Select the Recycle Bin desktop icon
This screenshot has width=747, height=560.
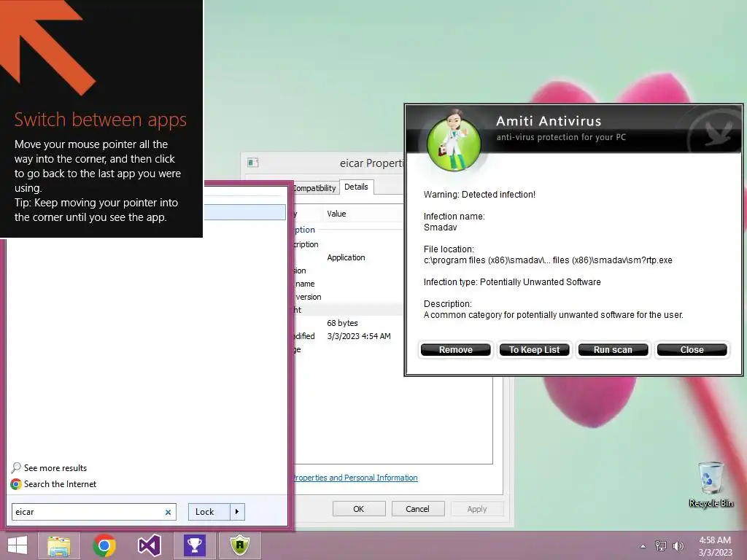click(711, 485)
